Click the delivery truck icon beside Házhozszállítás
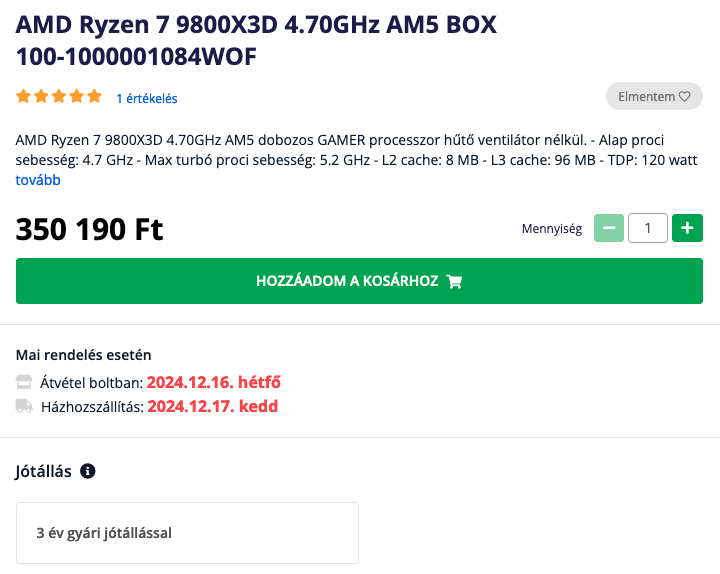Viewport: 720px width, 574px height. [24, 406]
